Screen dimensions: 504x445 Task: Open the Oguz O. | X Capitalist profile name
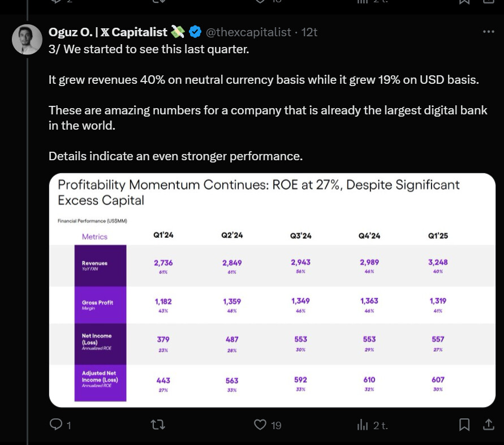tap(108, 32)
